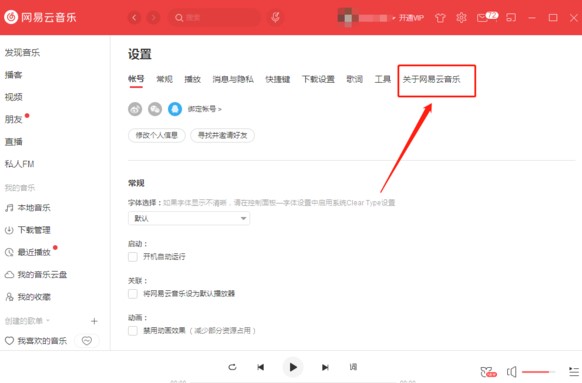Screen dimensions: 582x383
Task: Click the Weibo account binding icon
Action: pos(135,109)
